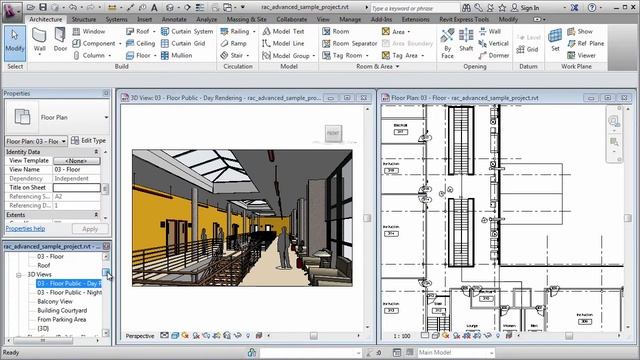Open the Revit Express Tools tab
Screen dimensions: 640x360
click(464, 19)
